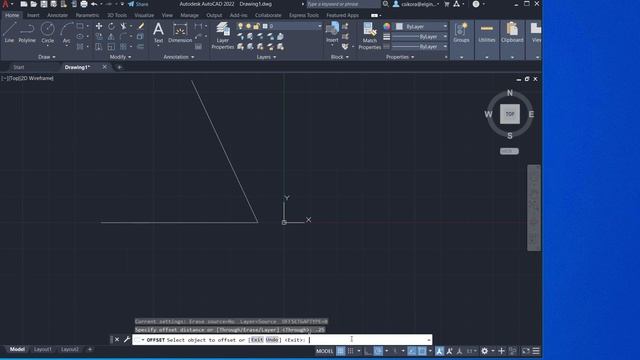640x360 pixels.
Task: Expand the Annotation panel
Action: pyautogui.click(x=179, y=57)
